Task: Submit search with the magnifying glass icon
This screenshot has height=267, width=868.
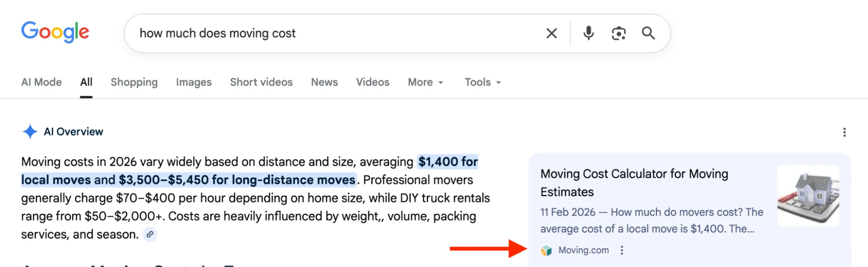Action: (648, 33)
